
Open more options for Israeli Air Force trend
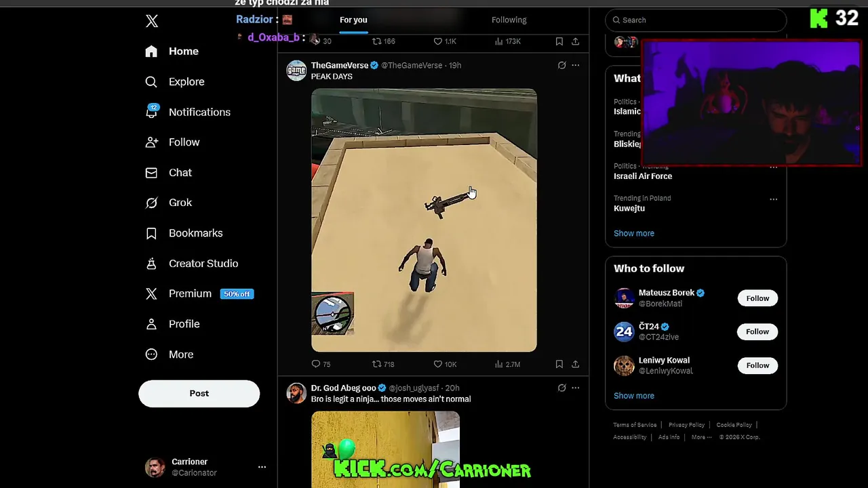[773, 167]
